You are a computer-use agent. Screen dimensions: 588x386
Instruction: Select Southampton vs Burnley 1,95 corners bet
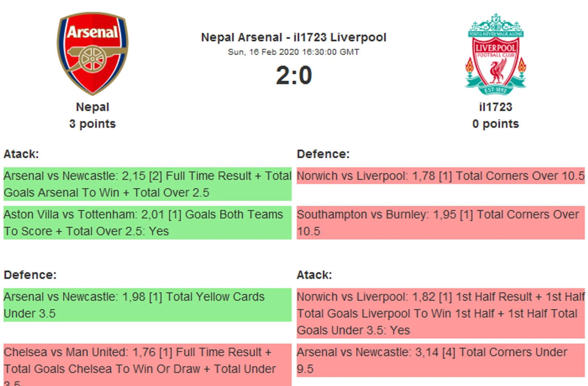click(x=441, y=223)
